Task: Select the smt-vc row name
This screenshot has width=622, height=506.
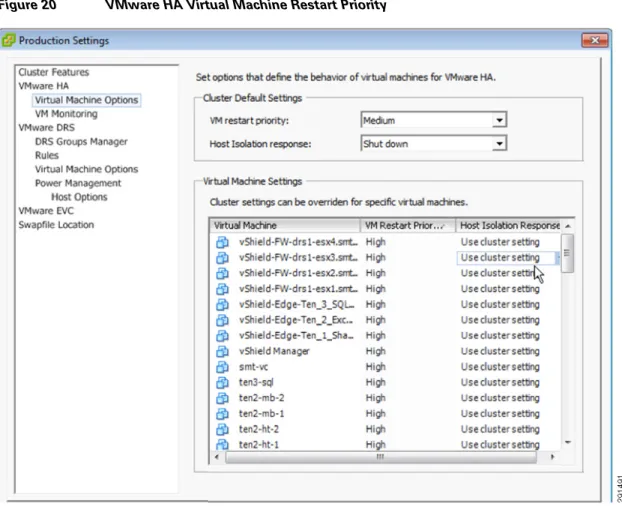Action: tap(253, 367)
